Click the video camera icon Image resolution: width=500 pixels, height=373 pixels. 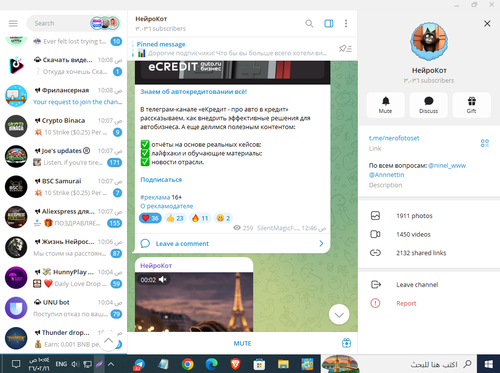coord(375,234)
